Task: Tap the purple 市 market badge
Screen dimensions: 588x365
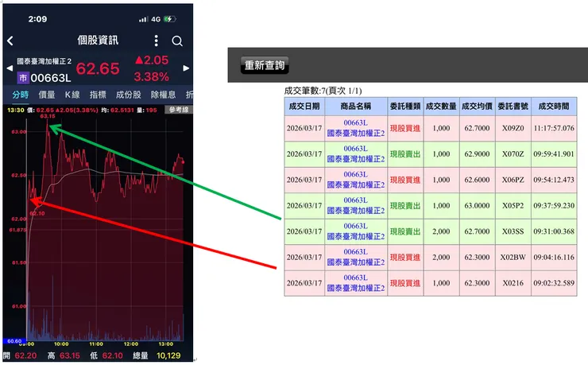Action: [23, 78]
